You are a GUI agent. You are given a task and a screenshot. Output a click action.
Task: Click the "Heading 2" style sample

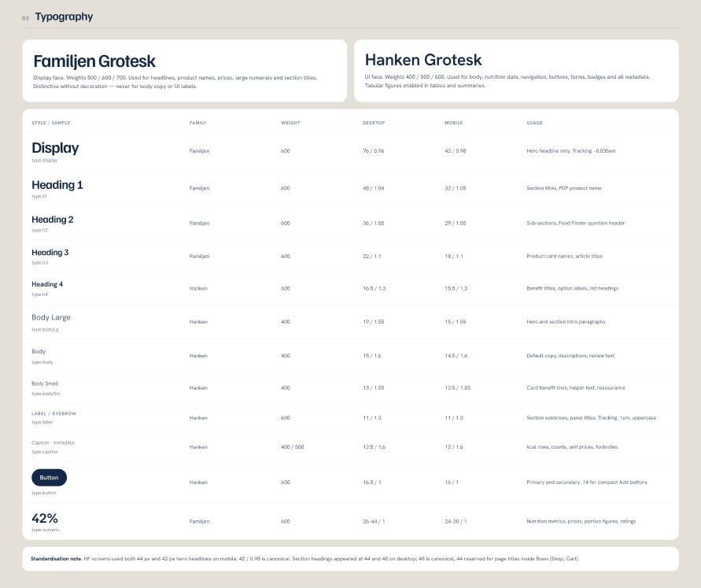pos(52,220)
